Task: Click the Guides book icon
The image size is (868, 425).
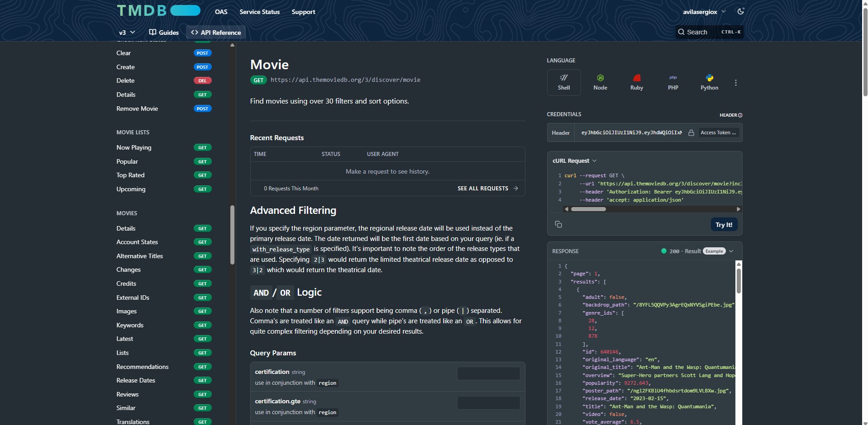Action: 153,32
